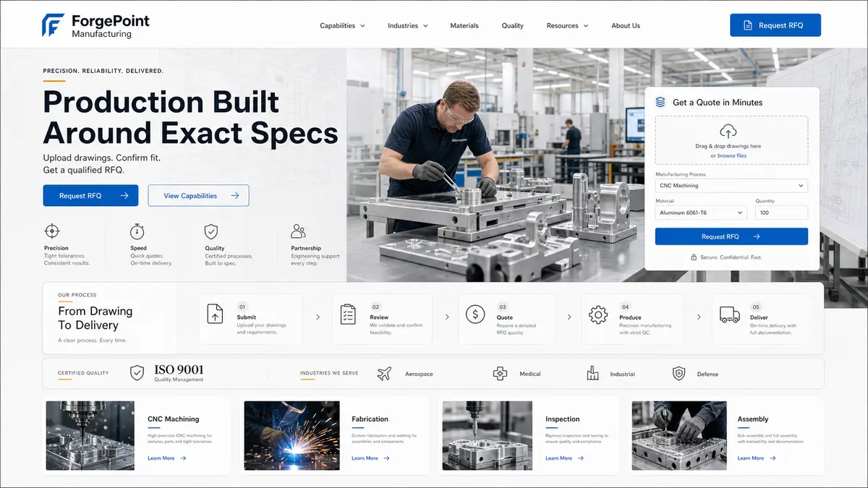The height and width of the screenshot is (488, 868).
Task: Click the chevron between Produce and Deliver steps
Action: [x=699, y=317]
